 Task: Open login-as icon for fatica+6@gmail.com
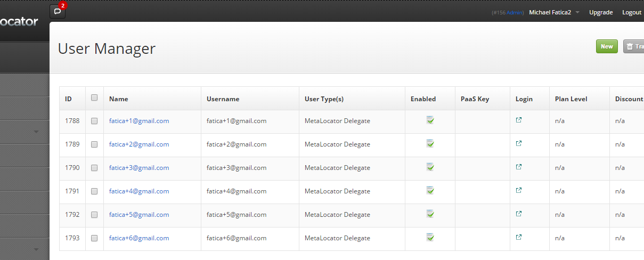pos(519,237)
